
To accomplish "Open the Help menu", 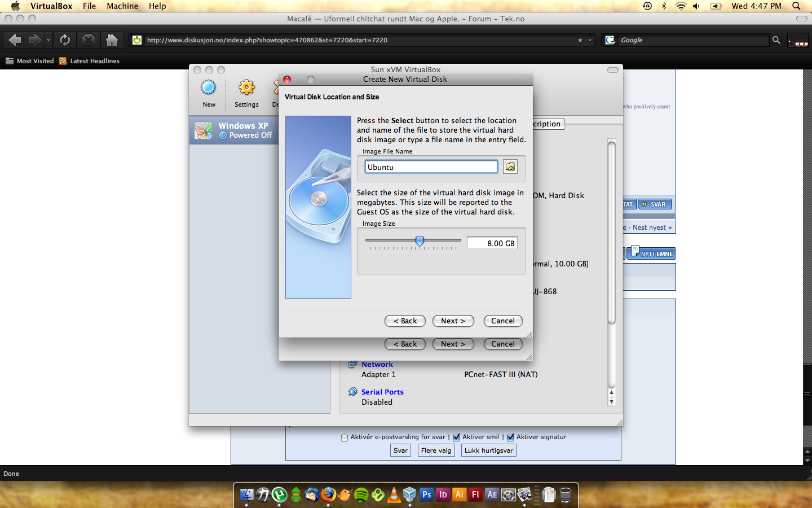I will pyautogui.click(x=157, y=6).
